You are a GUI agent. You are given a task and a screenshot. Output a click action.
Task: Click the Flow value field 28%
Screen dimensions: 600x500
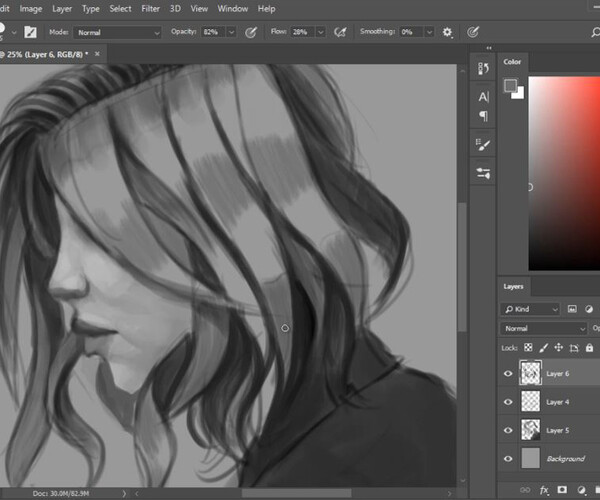[303, 33]
